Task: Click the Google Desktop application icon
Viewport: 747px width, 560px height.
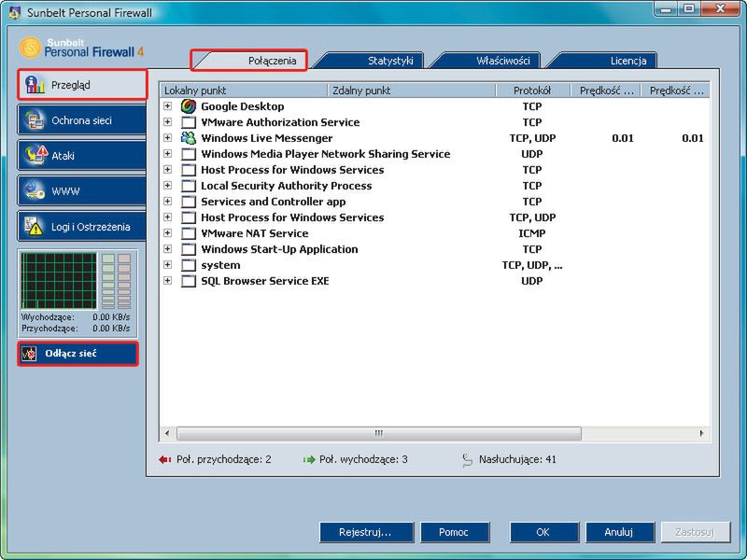Action: (189, 106)
